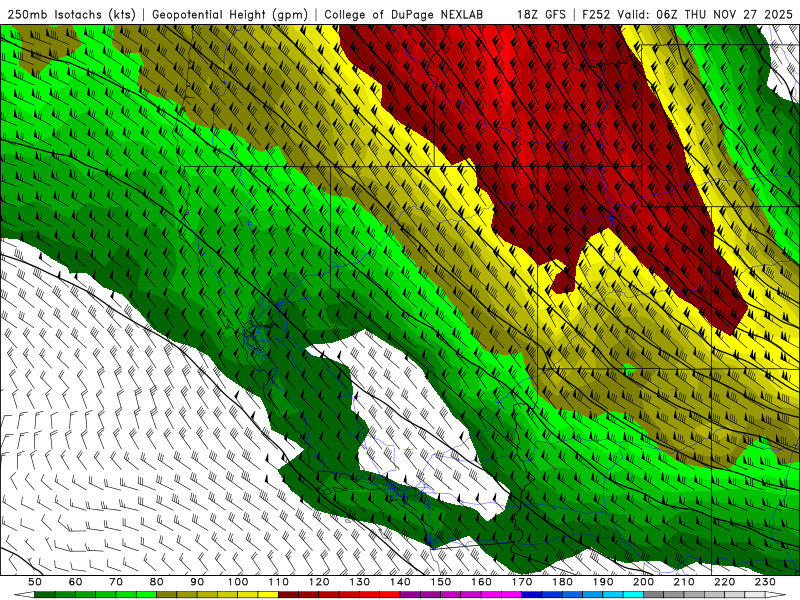This screenshot has width=800, height=600.
Task: Click the '190' colorbar scale label
Action: 604,582
